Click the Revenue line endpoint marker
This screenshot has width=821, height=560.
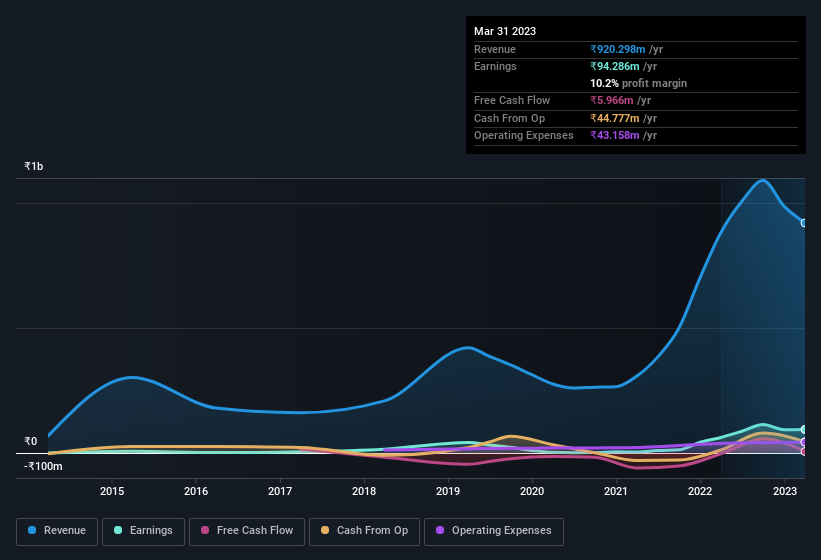click(x=804, y=223)
